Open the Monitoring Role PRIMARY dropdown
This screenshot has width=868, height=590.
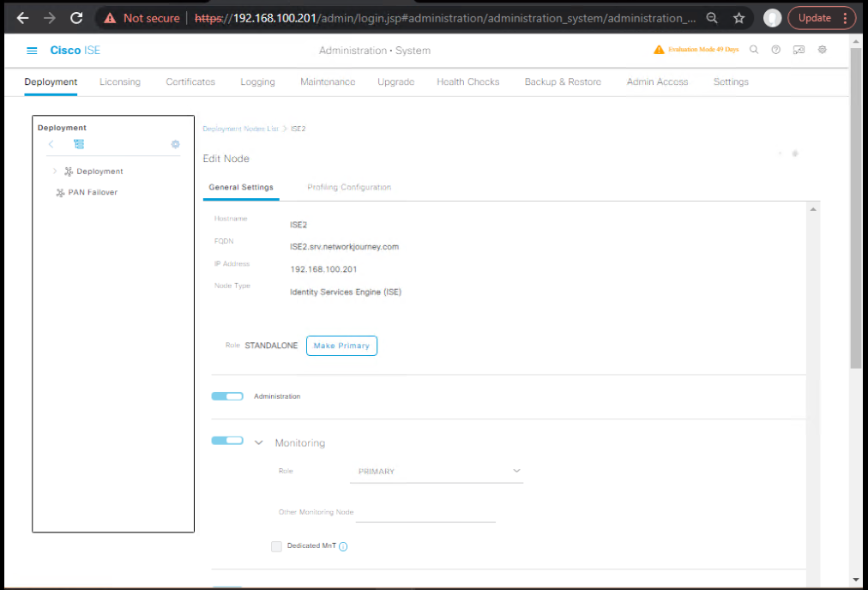pos(437,472)
